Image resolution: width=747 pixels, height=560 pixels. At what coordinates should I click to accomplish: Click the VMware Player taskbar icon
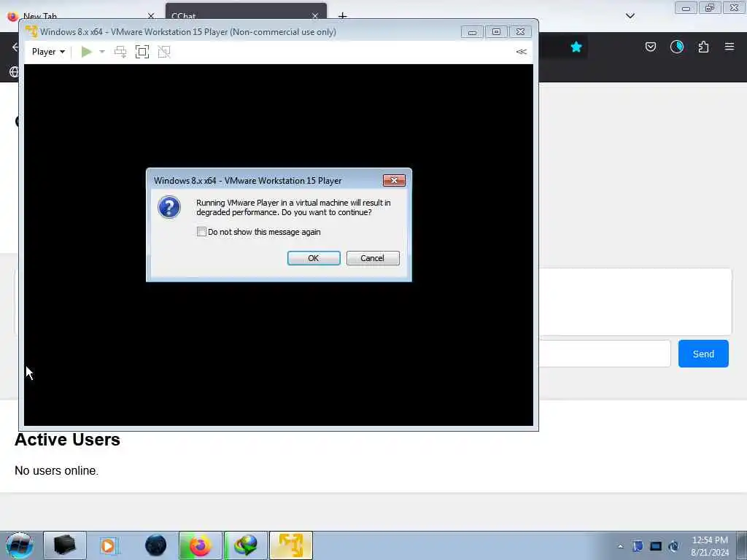point(291,545)
